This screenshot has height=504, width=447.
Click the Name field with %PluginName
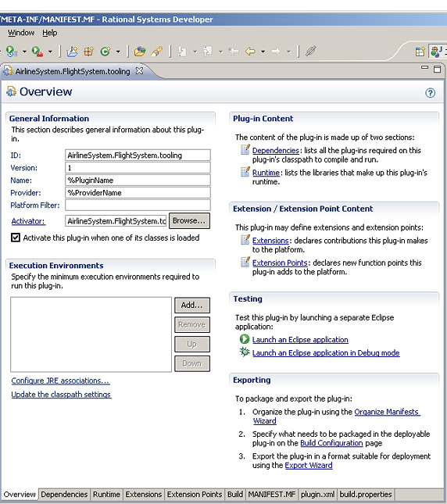click(x=138, y=180)
